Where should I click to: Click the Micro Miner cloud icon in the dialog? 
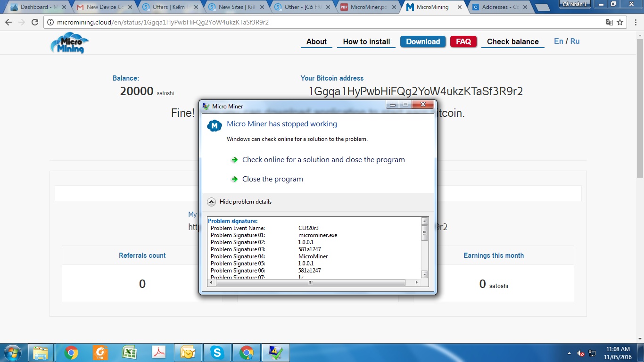click(215, 125)
